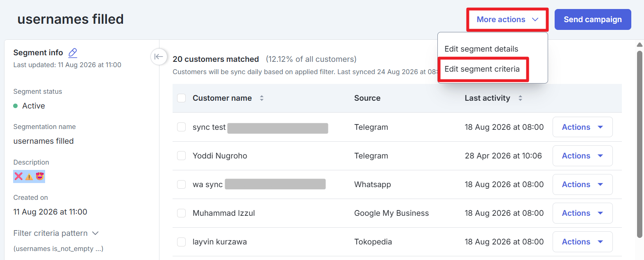Check the wa sync customer row

click(x=181, y=184)
